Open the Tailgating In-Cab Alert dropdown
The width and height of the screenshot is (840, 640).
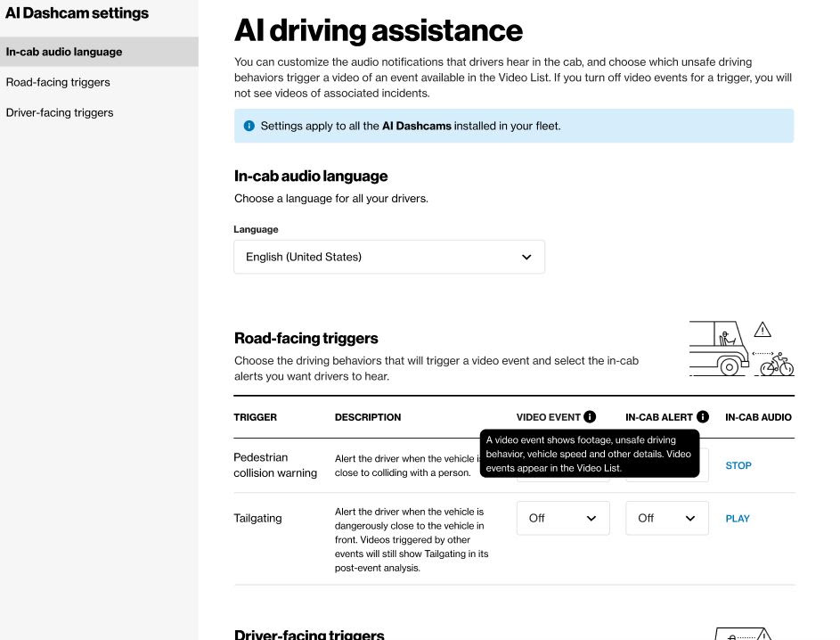pos(667,518)
